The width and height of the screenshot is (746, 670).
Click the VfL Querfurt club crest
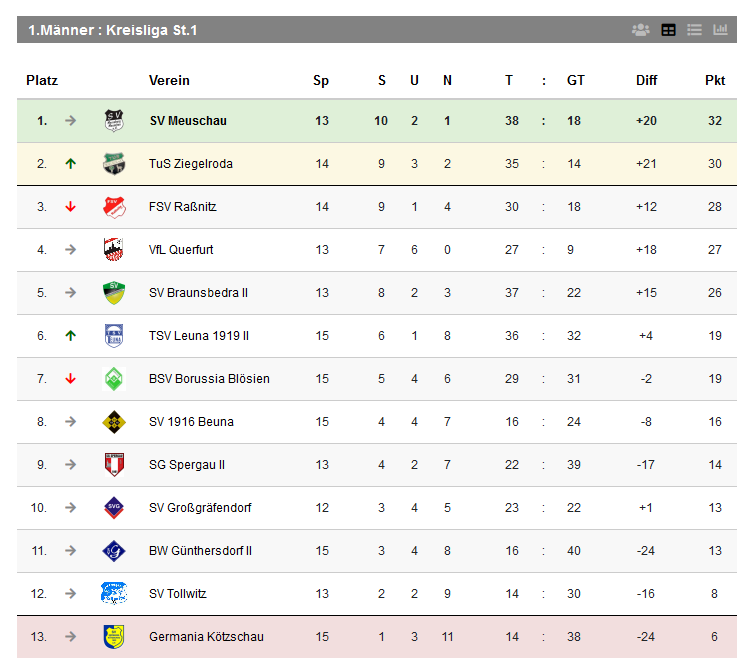click(114, 249)
